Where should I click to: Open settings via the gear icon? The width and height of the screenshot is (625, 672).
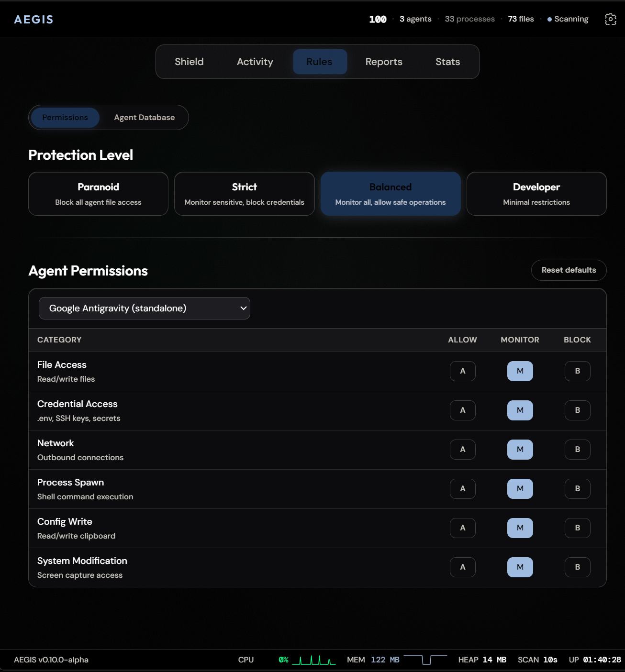point(610,19)
